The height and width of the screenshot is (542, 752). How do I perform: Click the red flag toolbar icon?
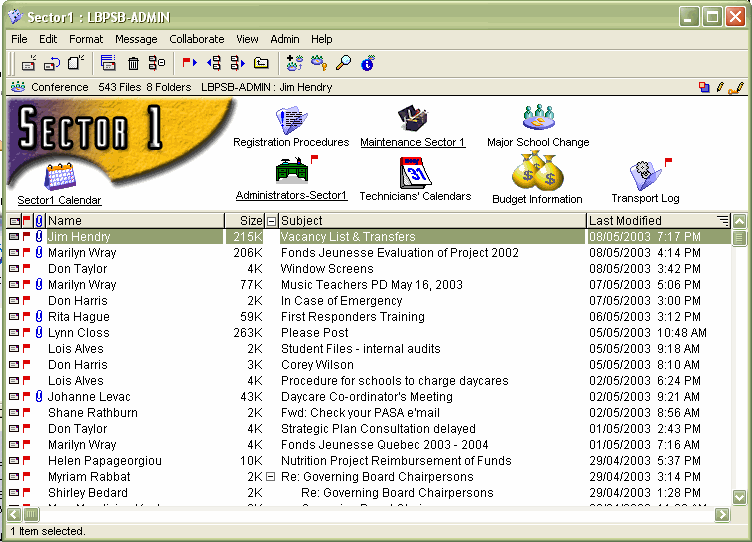pyautogui.click(x=188, y=63)
